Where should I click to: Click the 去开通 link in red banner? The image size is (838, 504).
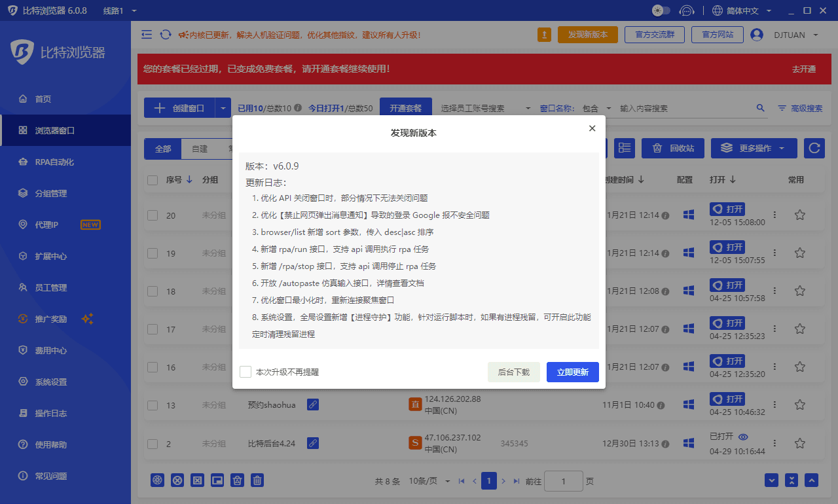point(804,69)
